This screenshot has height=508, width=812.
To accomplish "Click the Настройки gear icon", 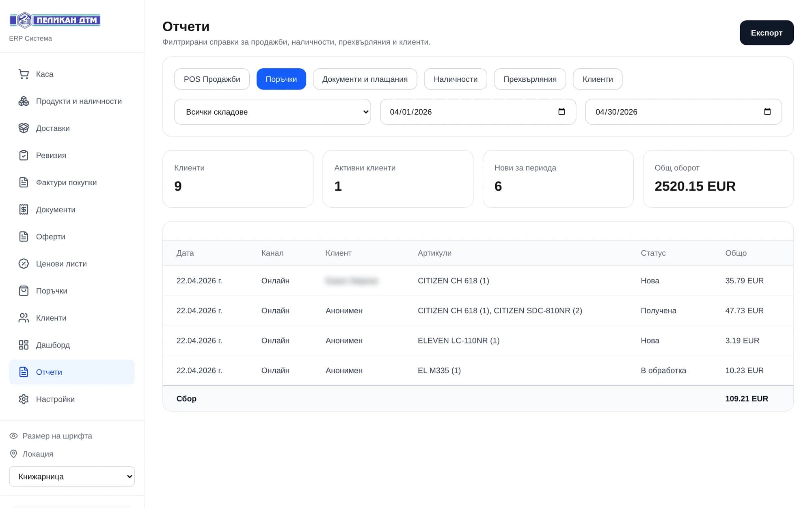I will [24, 399].
